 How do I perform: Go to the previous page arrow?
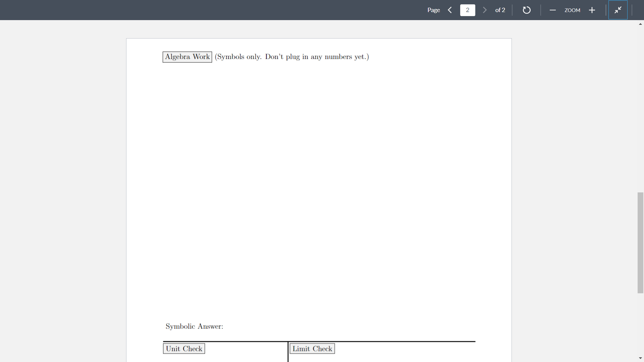click(450, 10)
